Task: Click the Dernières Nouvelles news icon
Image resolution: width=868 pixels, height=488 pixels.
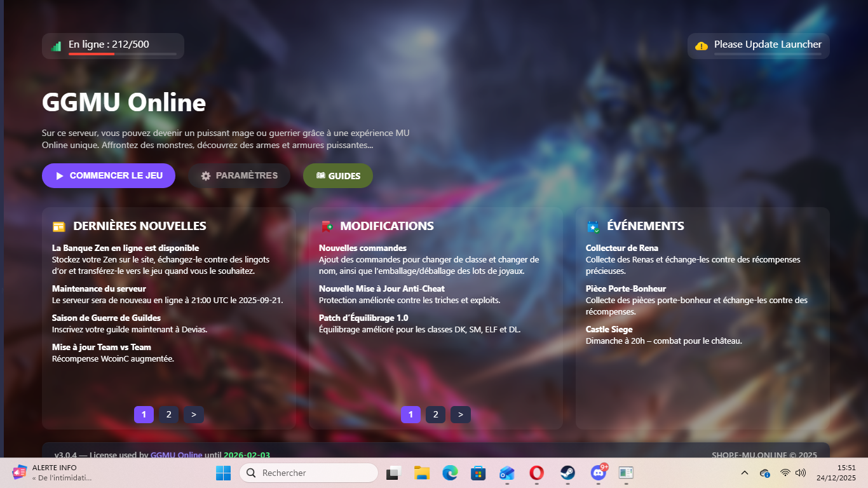Action: pyautogui.click(x=59, y=226)
